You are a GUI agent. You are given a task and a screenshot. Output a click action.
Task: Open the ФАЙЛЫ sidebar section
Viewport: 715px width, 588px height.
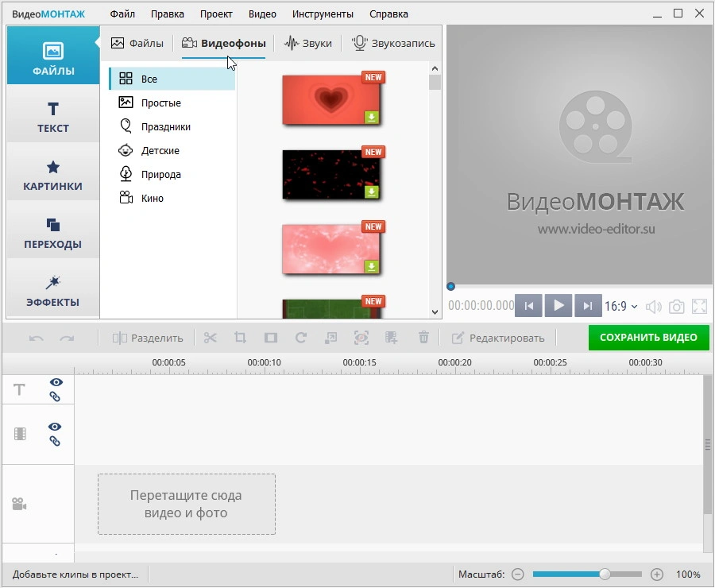(x=53, y=56)
